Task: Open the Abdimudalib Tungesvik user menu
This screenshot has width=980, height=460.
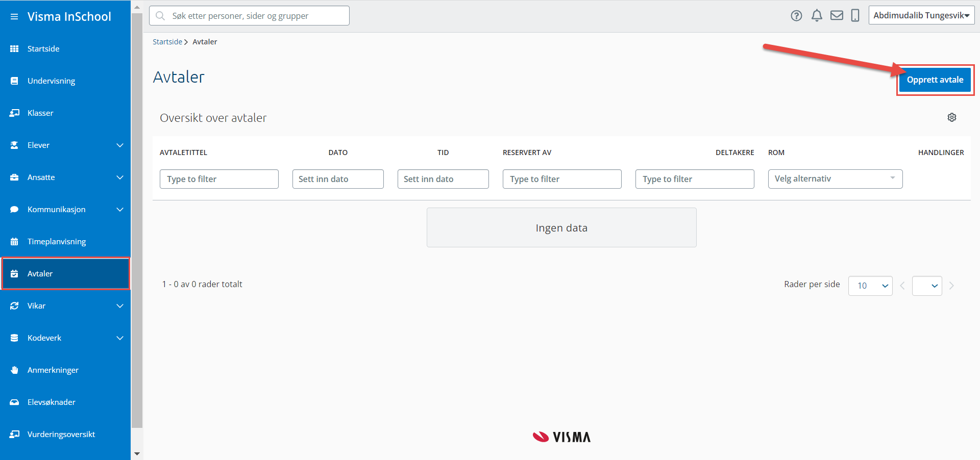Action: point(921,15)
